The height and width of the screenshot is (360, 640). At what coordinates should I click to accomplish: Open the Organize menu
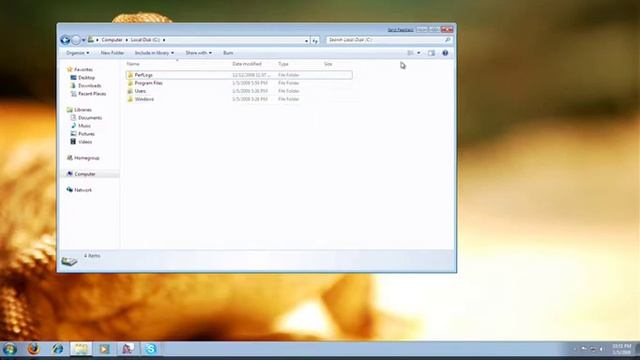pyautogui.click(x=78, y=53)
